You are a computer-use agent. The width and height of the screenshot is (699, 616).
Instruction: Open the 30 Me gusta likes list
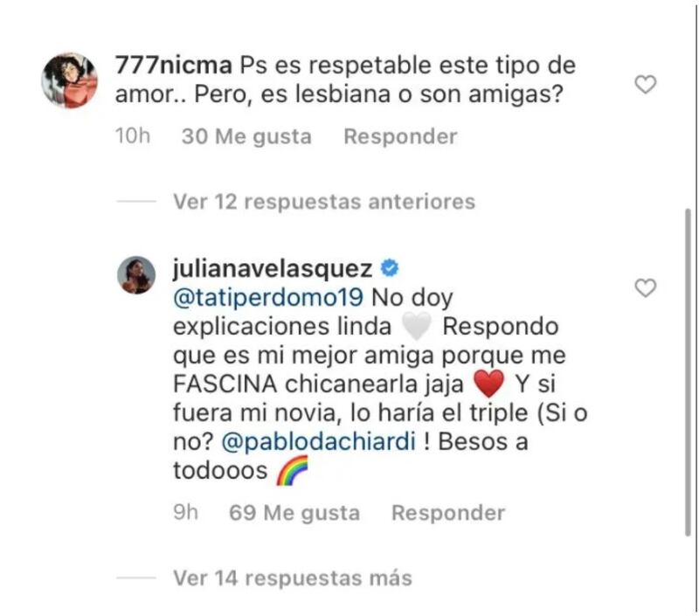(246, 136)
